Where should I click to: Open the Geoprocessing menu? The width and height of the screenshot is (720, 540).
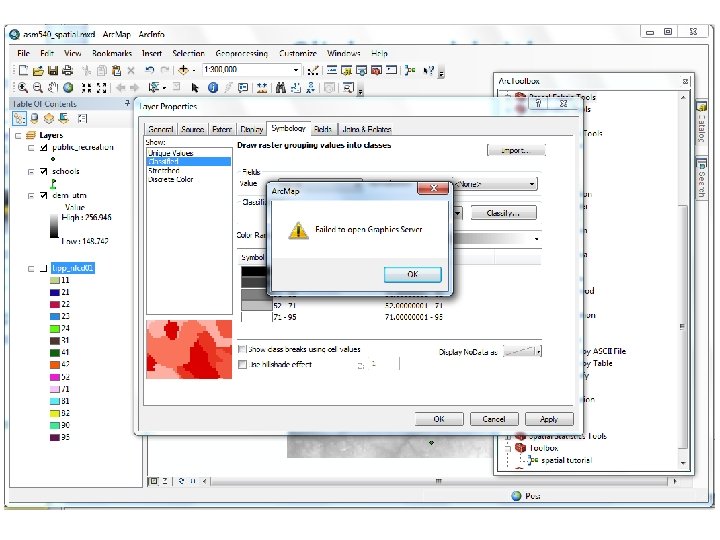click(242, 53)
